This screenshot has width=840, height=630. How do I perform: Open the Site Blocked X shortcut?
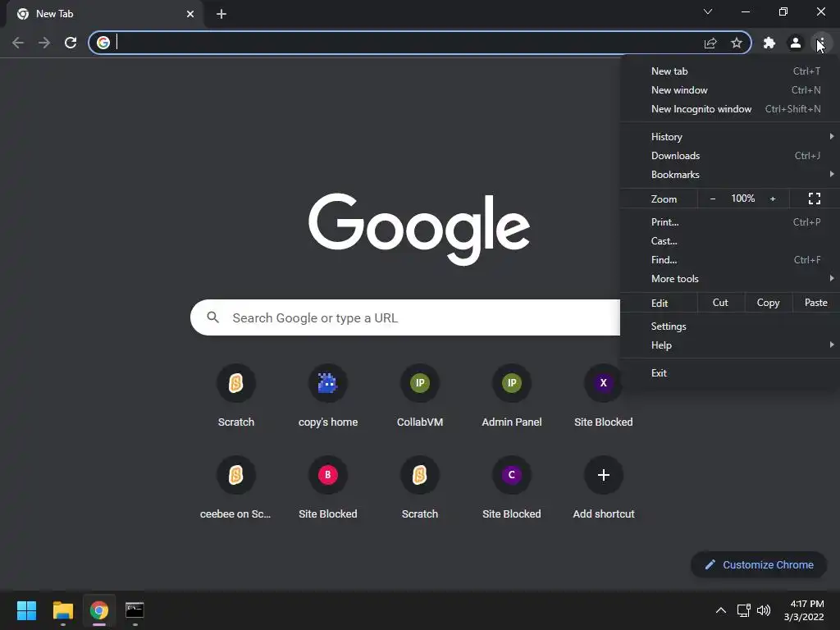coord(604,395)
